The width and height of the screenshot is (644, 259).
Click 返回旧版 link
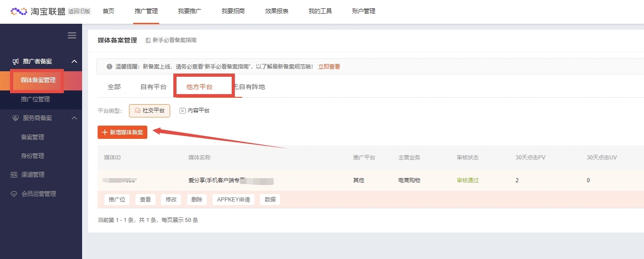(79, 11)
